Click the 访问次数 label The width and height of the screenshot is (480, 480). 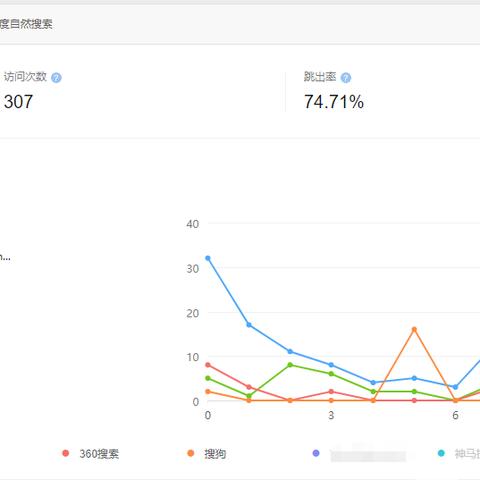pyautogui.click(x=25, y=77)
